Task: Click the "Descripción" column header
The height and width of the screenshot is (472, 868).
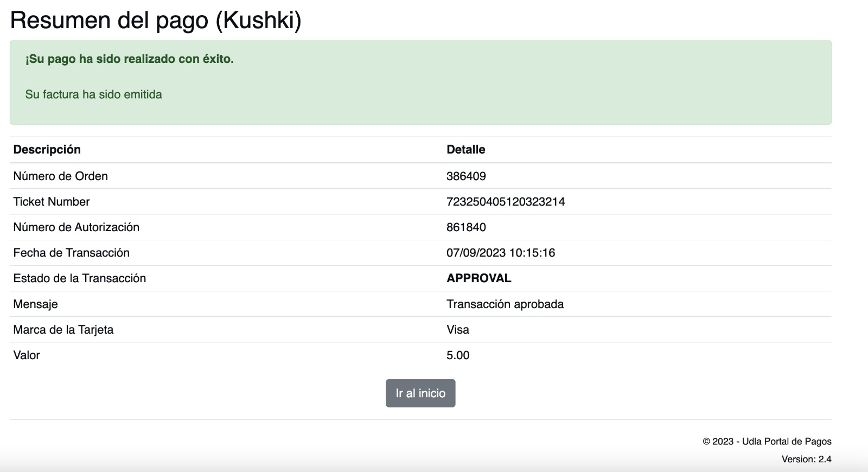Action: point(47,150)
